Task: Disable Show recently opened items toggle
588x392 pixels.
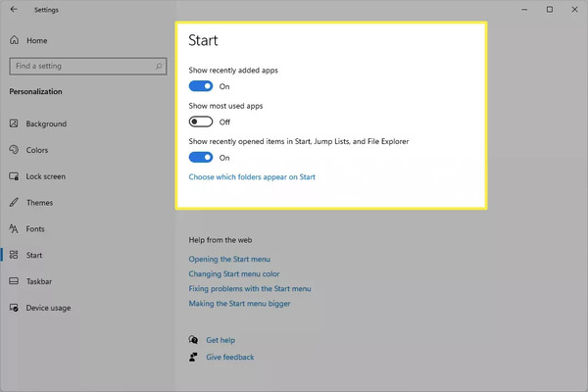Action: click(x=201, y=158)
